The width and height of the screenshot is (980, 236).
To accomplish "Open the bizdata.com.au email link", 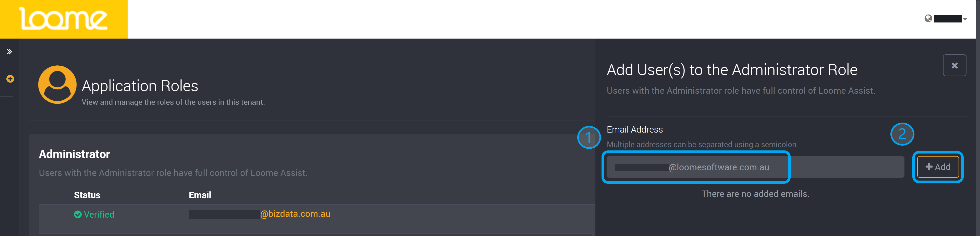I will [260, 214].
